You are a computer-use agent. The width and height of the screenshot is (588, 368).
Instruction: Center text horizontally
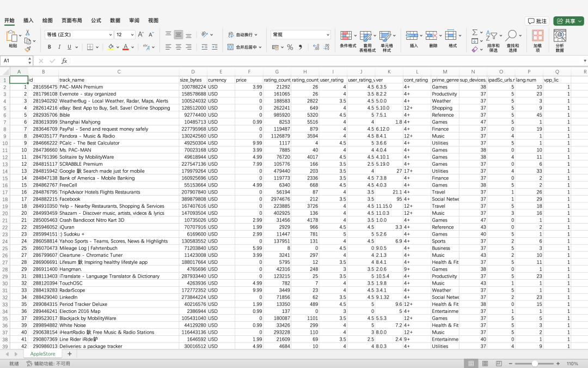[179, 47]
